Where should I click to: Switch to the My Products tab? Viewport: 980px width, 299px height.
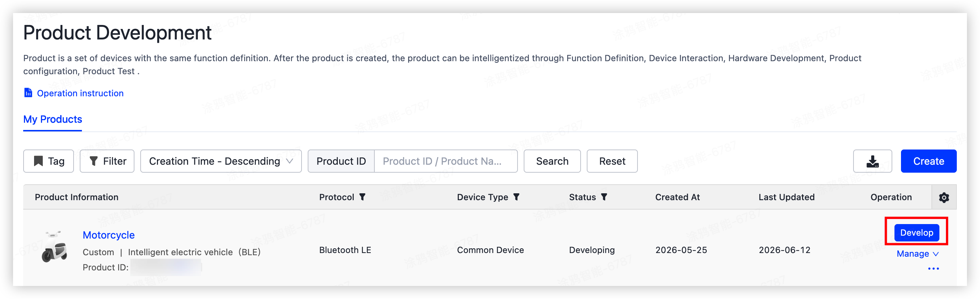[x=53, y=119]
